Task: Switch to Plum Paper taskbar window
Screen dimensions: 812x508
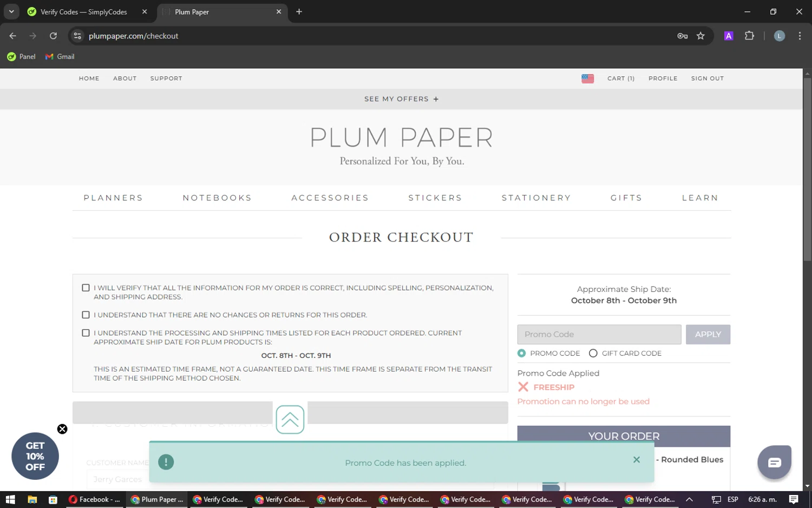Action: point(157,499)
